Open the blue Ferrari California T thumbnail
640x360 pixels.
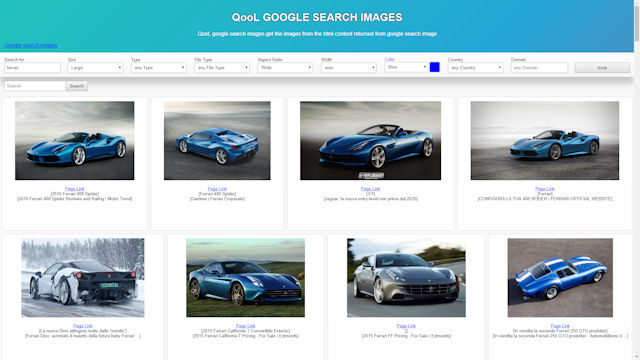click(x=245, y=278)
